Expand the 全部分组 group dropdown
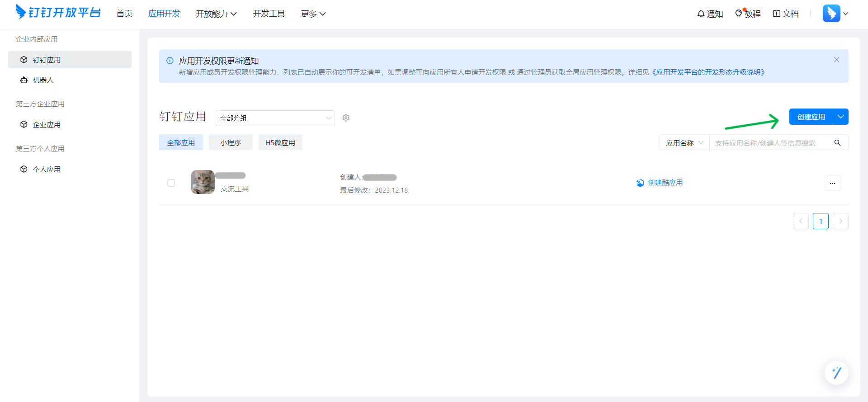The width and height of the screenshot is (868, 402). [275, 118]
